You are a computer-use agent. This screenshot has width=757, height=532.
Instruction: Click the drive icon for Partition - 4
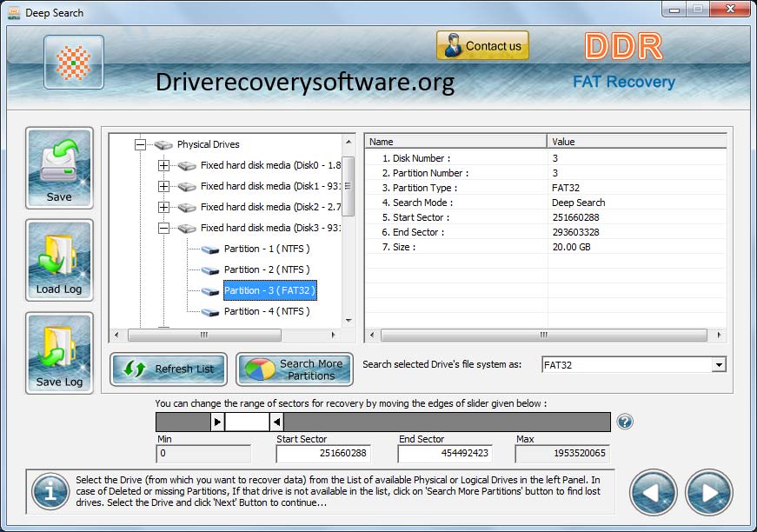pos(210,312)
